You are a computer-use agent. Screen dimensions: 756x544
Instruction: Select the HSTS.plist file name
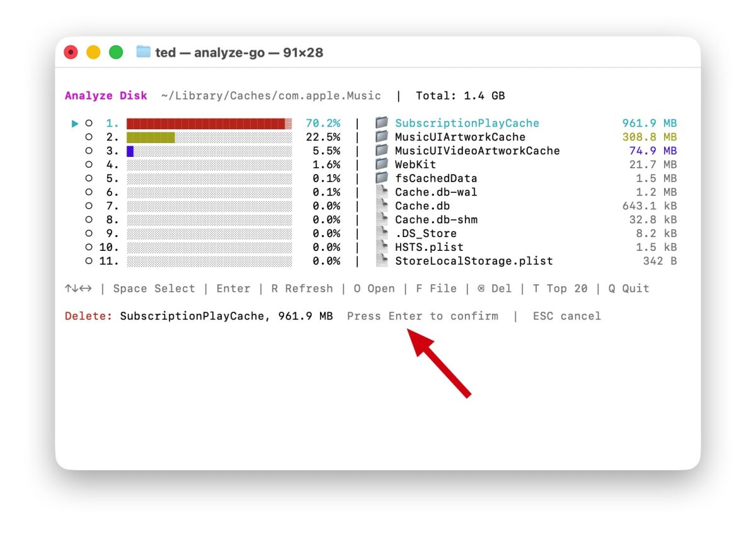[x=429, y=247]
